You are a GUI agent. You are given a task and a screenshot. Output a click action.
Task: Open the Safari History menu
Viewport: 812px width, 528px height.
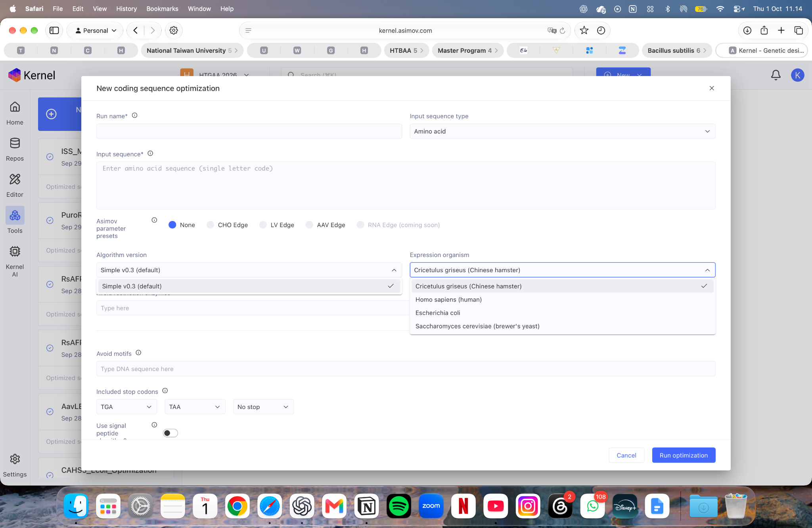(x=126, y=9)
